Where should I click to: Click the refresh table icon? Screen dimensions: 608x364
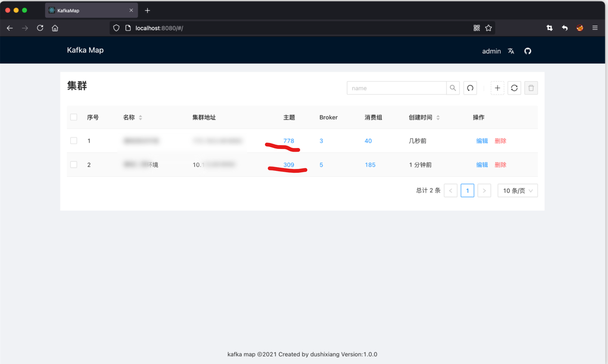(x=514, y=88)
